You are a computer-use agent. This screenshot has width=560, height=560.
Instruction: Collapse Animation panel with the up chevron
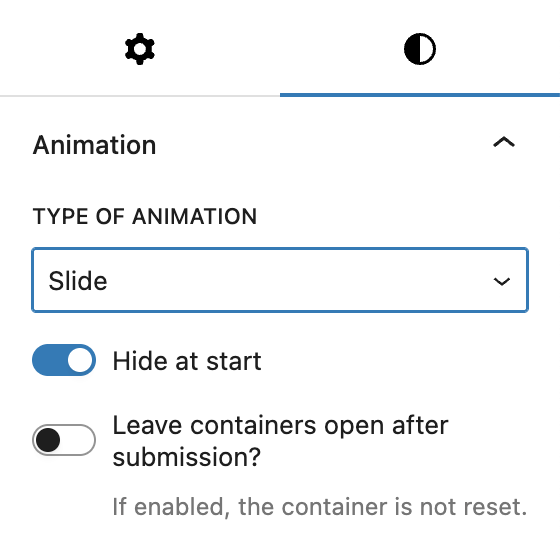tap(504, 142)
